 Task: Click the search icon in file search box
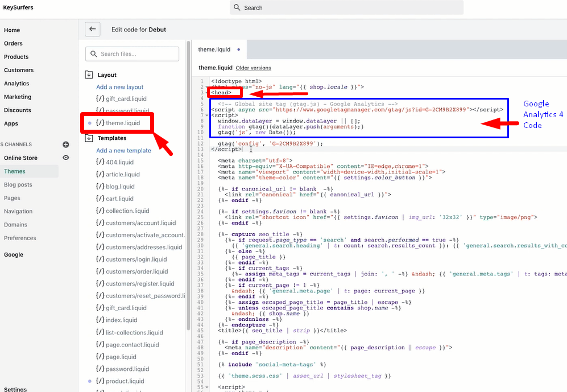point(94,54)
